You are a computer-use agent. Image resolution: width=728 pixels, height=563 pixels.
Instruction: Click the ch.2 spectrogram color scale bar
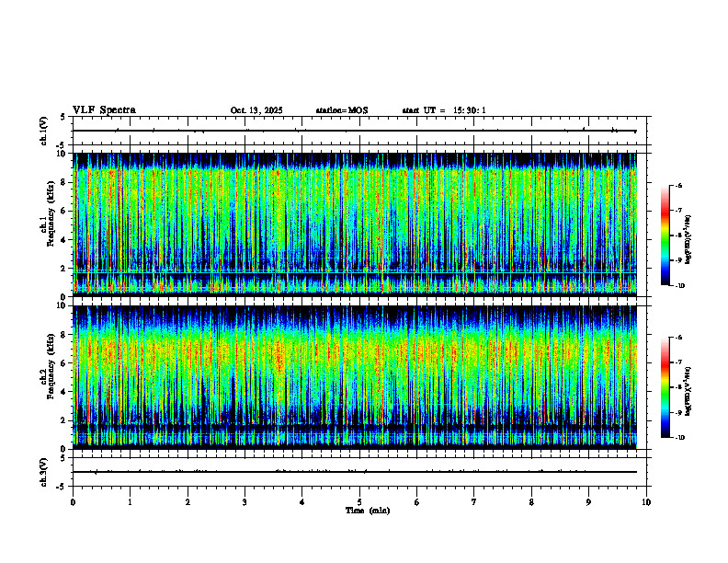[665, 387]
